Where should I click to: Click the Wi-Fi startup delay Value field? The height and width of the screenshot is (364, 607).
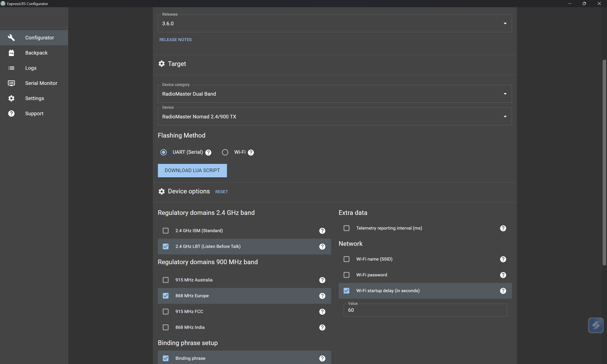pyautogui.click(x=425, y=310)
